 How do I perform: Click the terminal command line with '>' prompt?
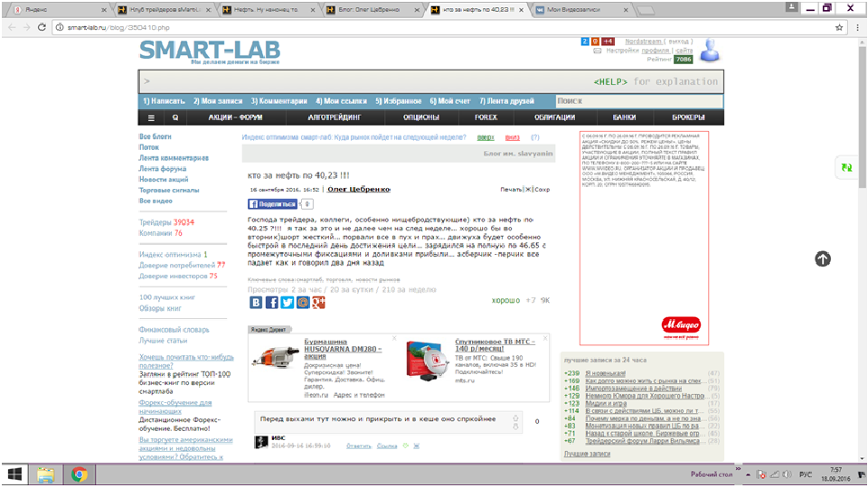point(430,82)
